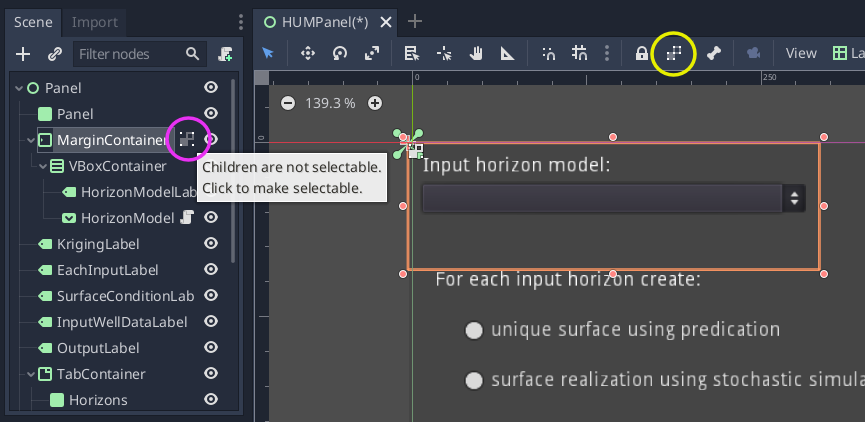Collapse the TabContainer tree node

pos(31,374)
